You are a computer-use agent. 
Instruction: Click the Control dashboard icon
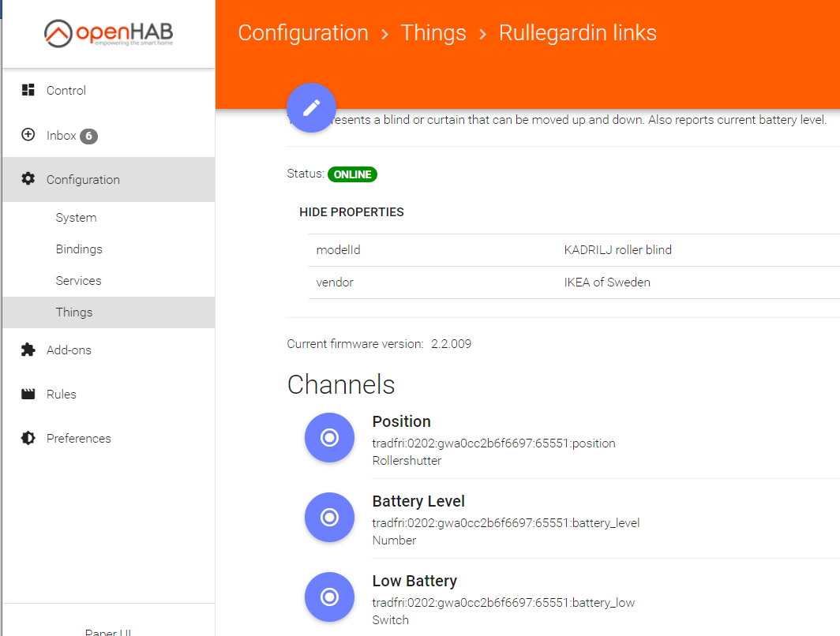pos(28,90)
